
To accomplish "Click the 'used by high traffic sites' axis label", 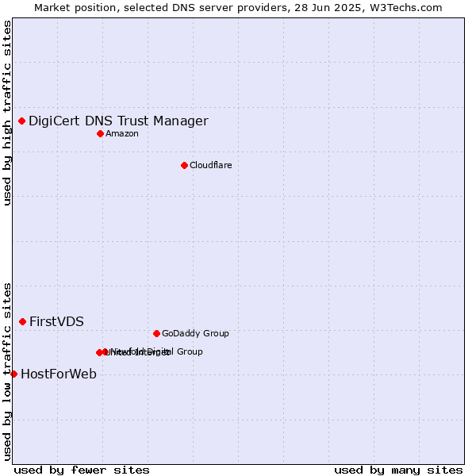I will (x=6, y=113).
